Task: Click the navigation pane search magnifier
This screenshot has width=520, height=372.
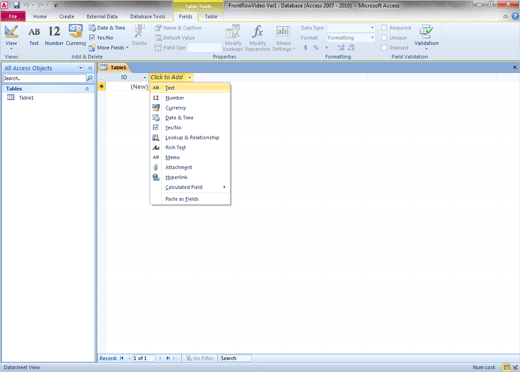Action: point(90,78)
